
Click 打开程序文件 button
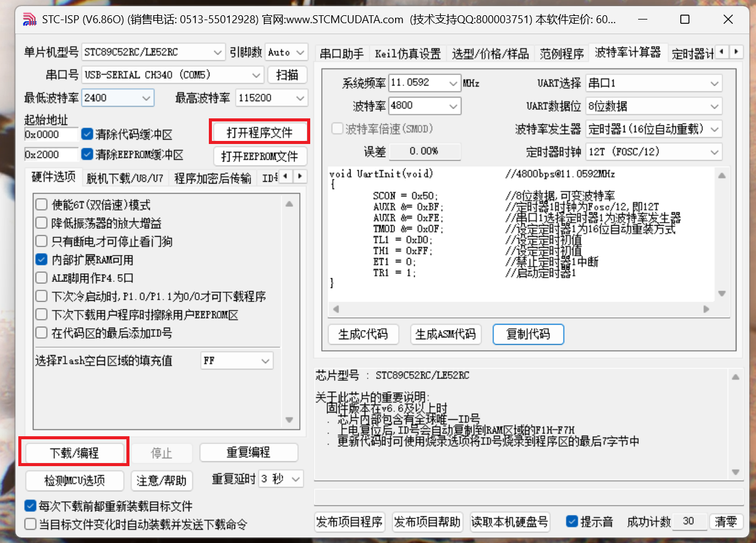[260, 132]
